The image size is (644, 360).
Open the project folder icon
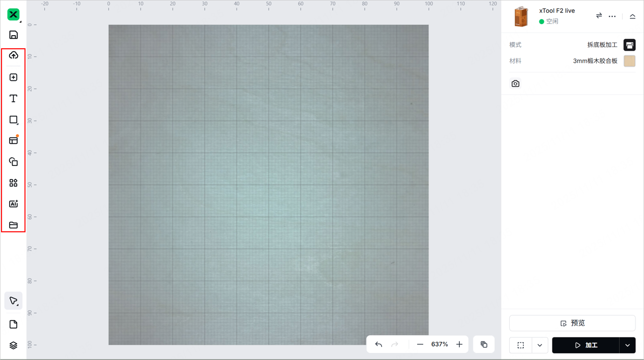pyautogui.click(x=14, y=225)
